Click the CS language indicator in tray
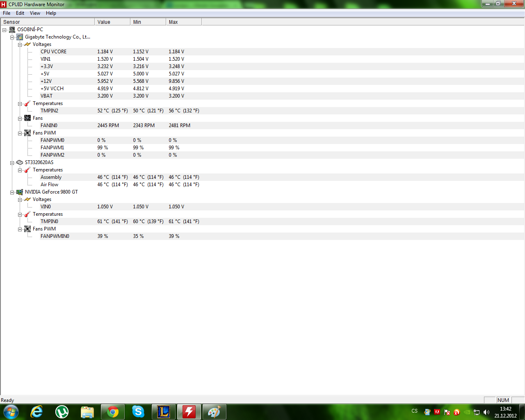Screen dimensions: 525x420 coord(415,411)
